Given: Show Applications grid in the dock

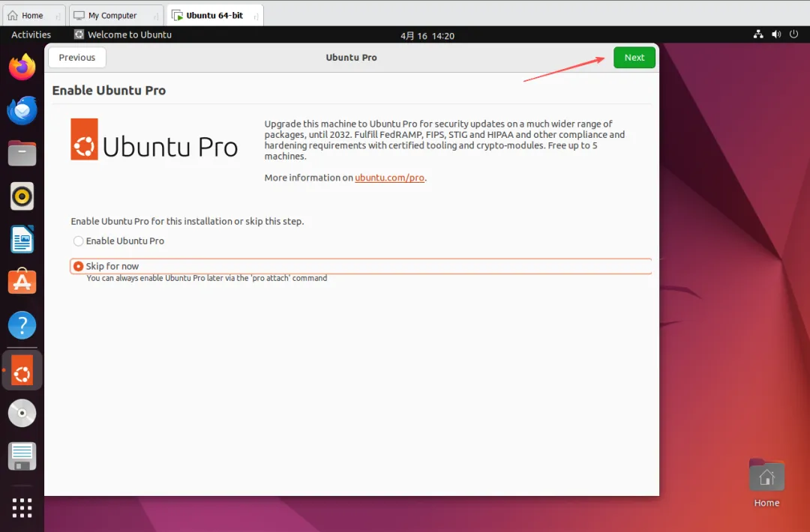Looking at the screenshot, I should tap(22, 508).
